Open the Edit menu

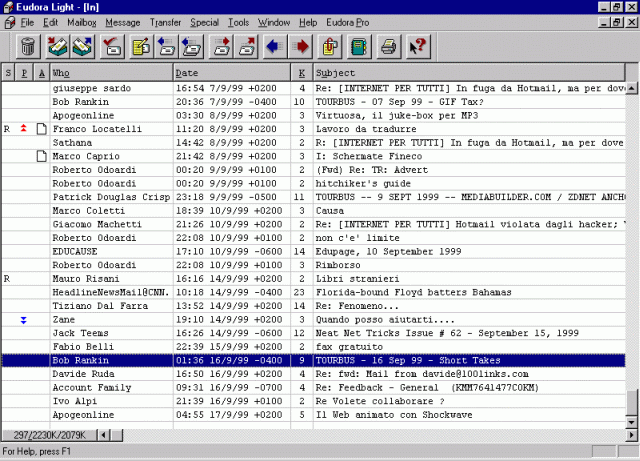tap(51, 22)
